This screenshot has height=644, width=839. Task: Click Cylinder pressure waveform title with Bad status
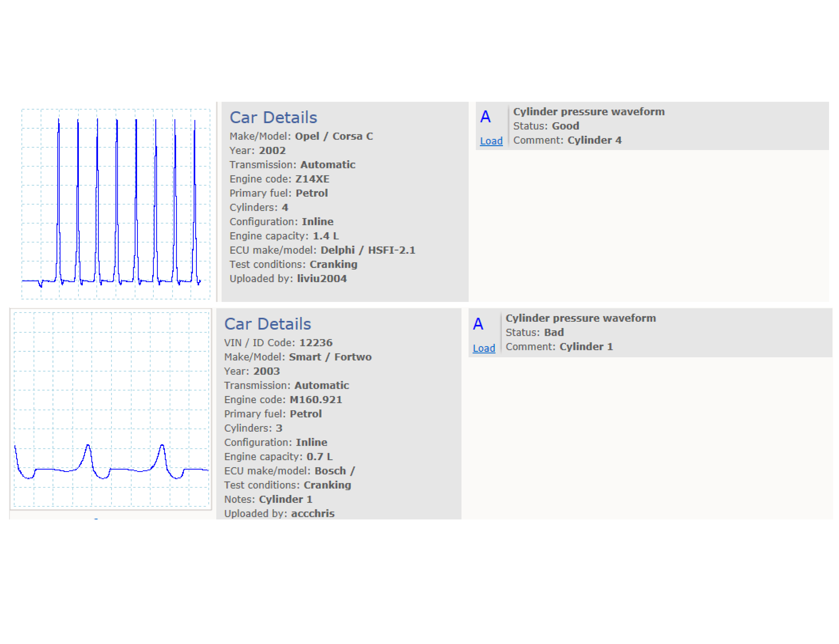(x=581, y=319)
